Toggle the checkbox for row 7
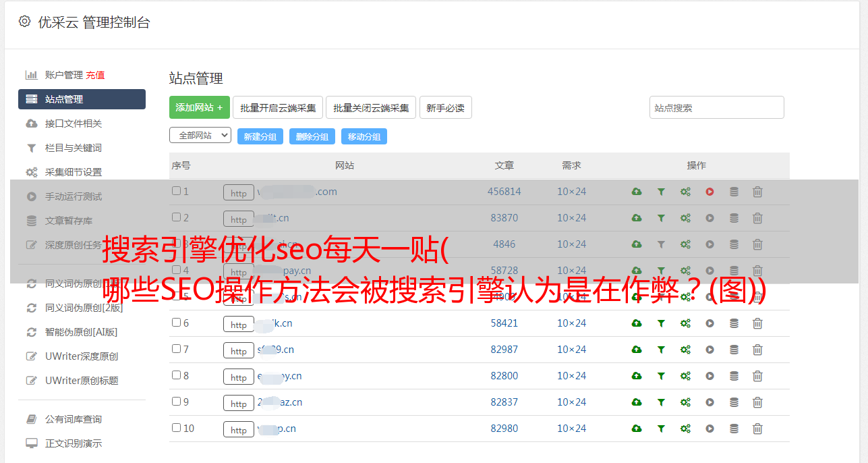Image resolution: width=868 pixels, height=463 pixels. click(176, 349)
